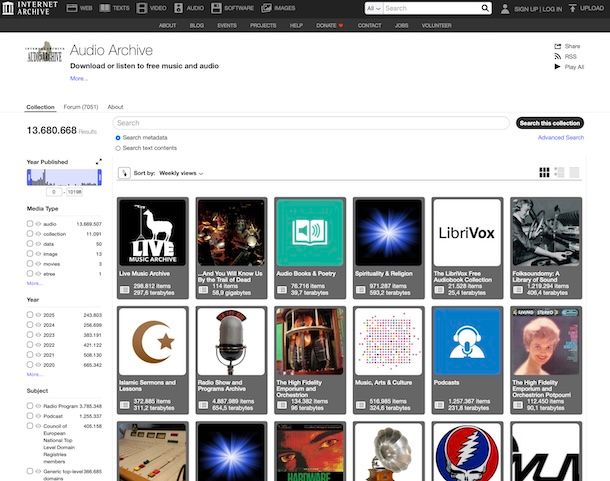Screen dimensions: 610x481
Task: Check the image media type checkbox
Action: [x=30, y=253]
